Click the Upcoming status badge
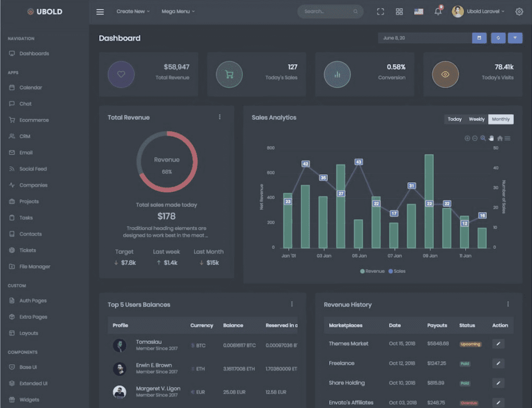This screenshot has height=408, width=532. [x=470, y=344]
